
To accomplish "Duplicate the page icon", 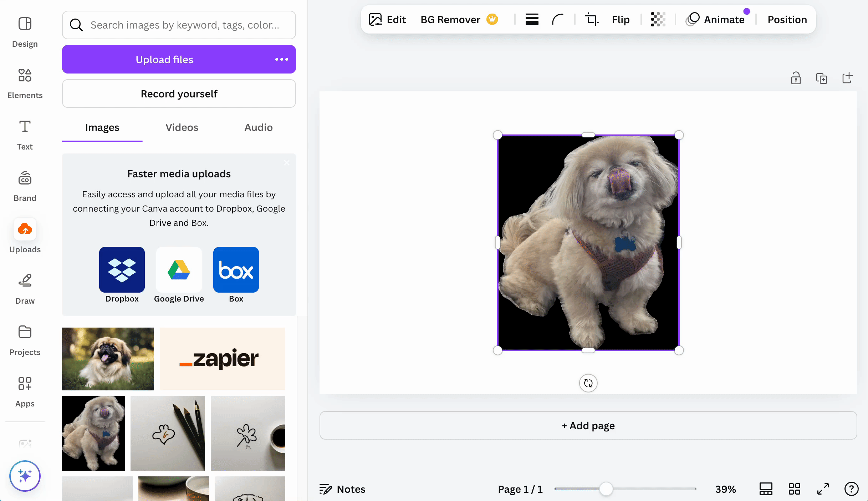I will point(821,78).
